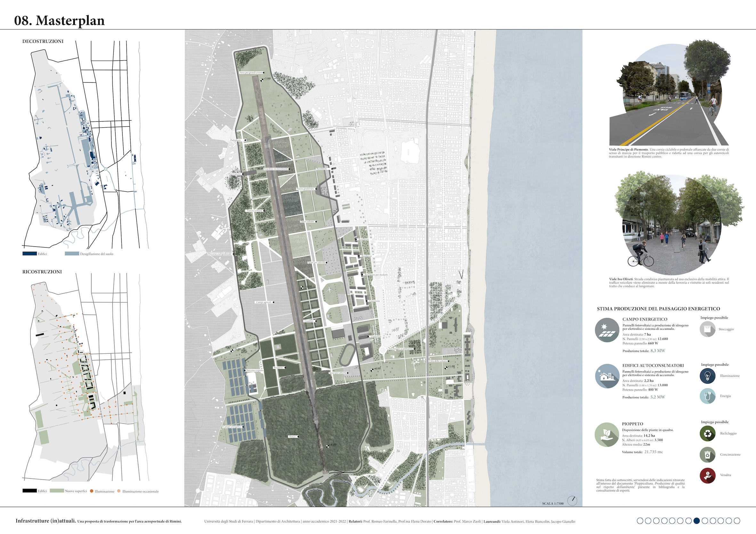Click the 08. Masterplan title heading
Screen dimensions: 756x534
coord(59,20)
